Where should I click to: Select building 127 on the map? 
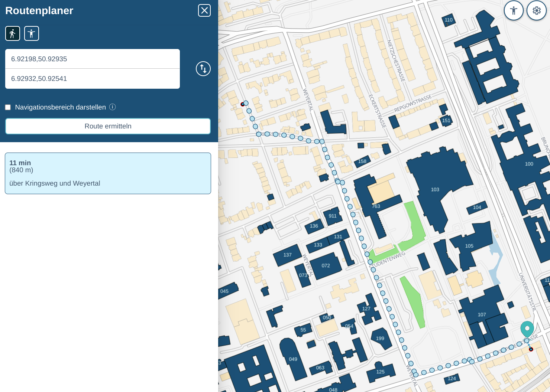point(366,308)
